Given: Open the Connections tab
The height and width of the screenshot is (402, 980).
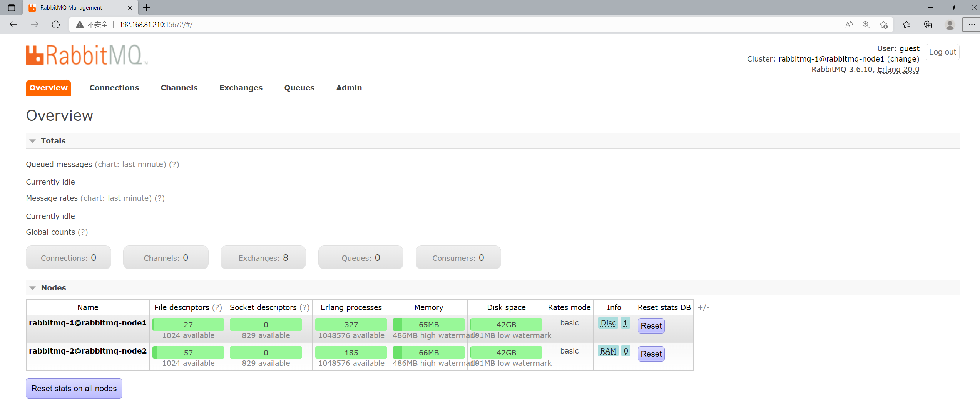Looking at the screenshot, I should point(114,88).
